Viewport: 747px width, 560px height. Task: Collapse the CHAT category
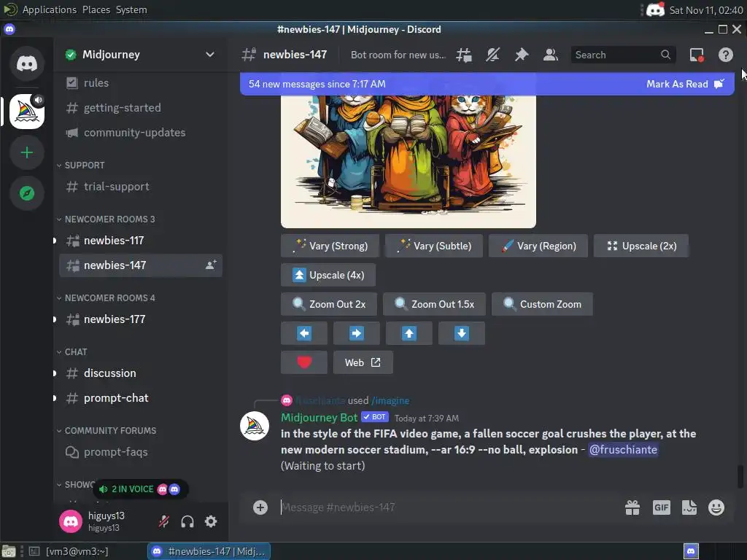(x=72, y=352)
